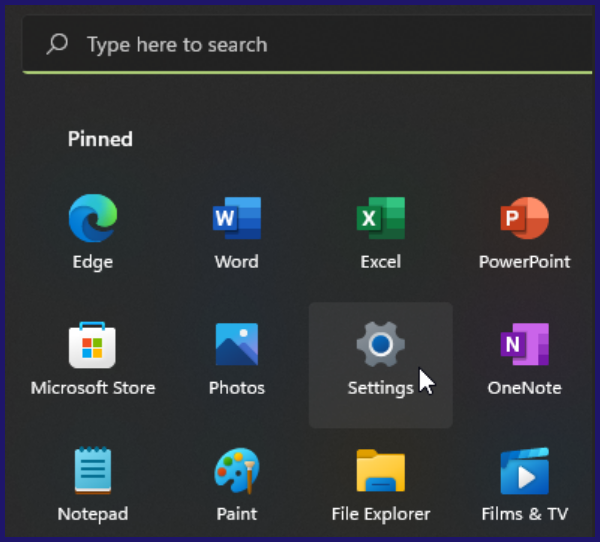Image resolution: width=600 pixels, height=542 pixels.
Task: Click the 'Type here to search' box
Action: click(x=307, y=44)
